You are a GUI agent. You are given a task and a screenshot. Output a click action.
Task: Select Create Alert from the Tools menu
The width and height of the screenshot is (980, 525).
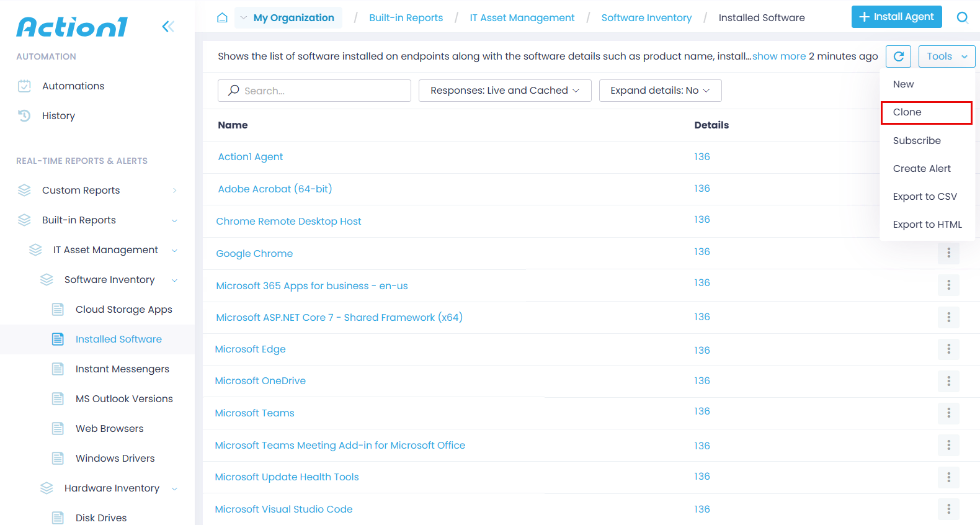pyautogui.click(x=921, y=169)
